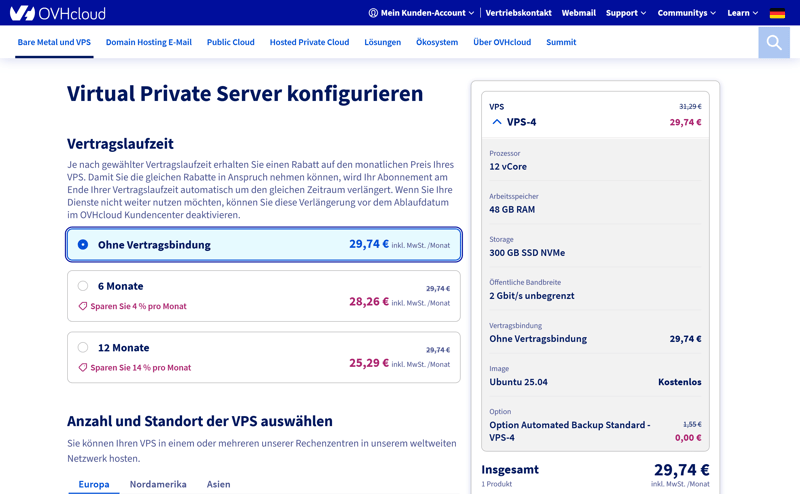Open the search magnifier icon
The width and height of the screenshot is (800, 494).
(x=773, y=42)
